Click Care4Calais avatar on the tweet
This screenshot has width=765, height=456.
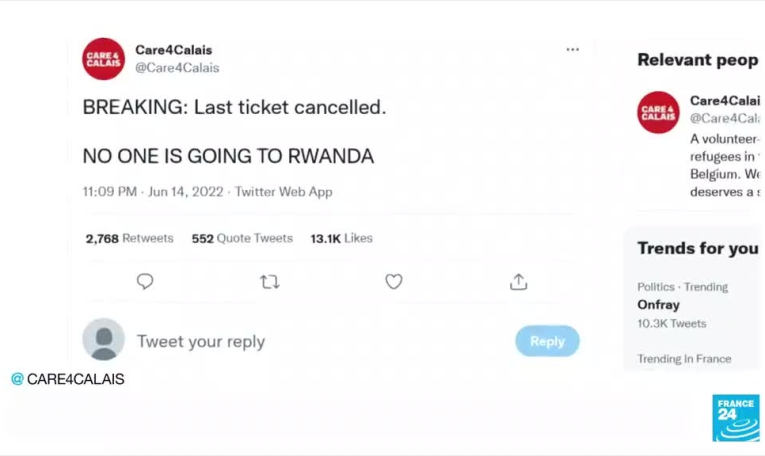point(104,59)
